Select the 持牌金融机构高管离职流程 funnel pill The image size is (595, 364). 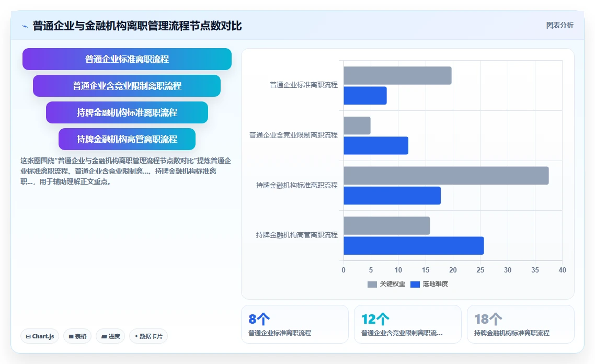(127, 139)
